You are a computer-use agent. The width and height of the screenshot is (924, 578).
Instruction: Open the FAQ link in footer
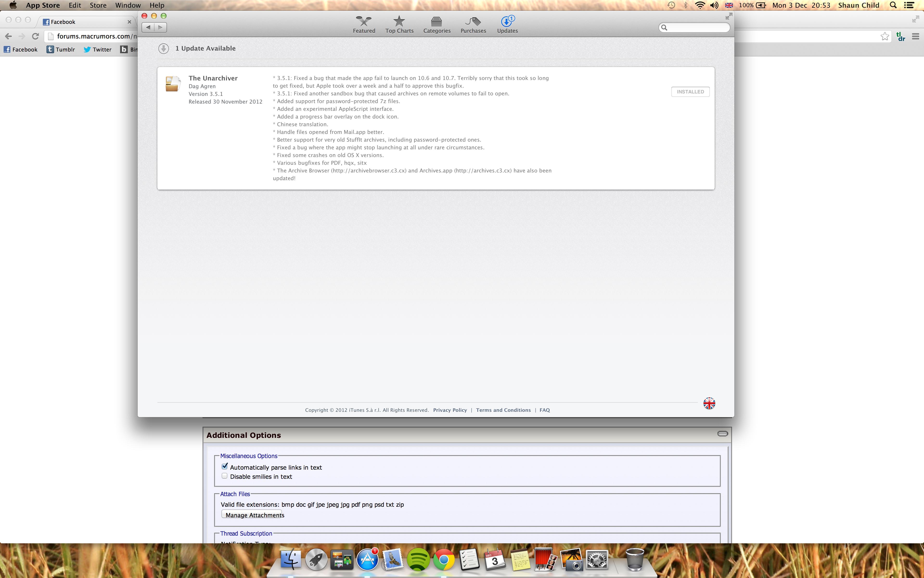[x=545, y=410]
